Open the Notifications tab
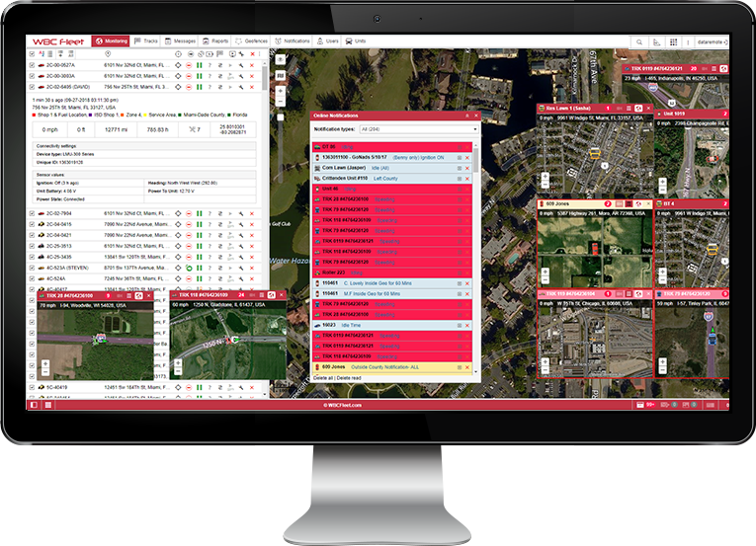This screenshot has height=546, width=756. point(293,40)
